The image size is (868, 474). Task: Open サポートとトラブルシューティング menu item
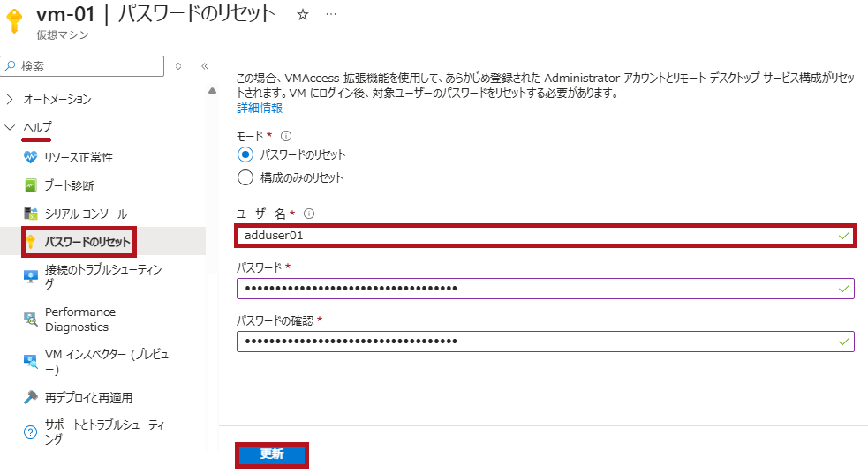[x=104, y=432]
